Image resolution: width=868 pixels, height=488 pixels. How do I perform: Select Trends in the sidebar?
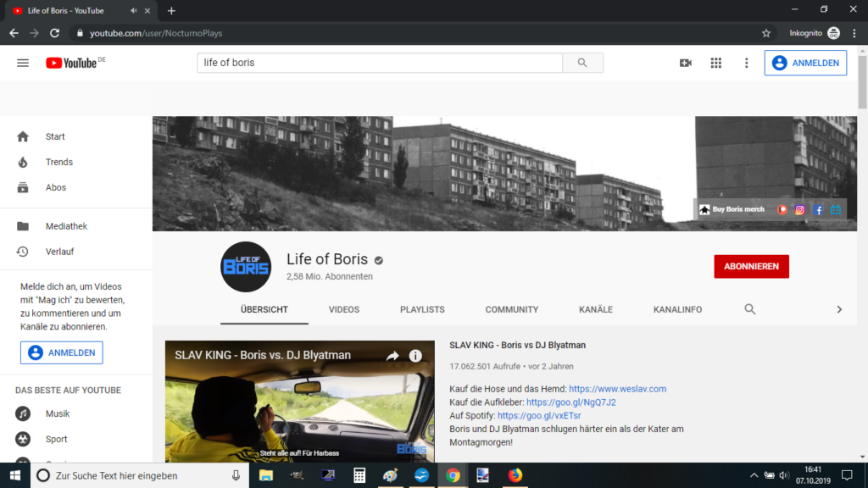tap(76, 162)
